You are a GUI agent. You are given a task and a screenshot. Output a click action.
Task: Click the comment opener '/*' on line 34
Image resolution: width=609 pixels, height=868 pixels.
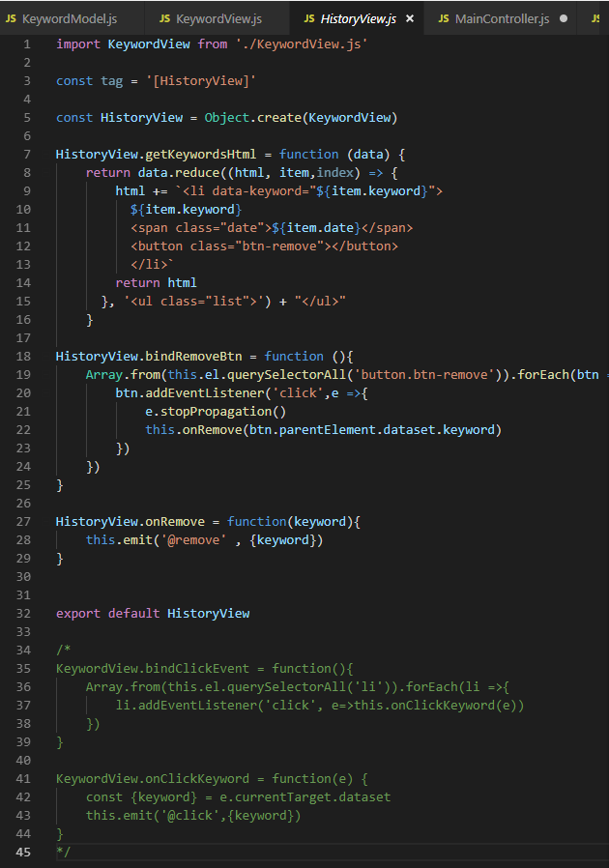pos(63,650)
